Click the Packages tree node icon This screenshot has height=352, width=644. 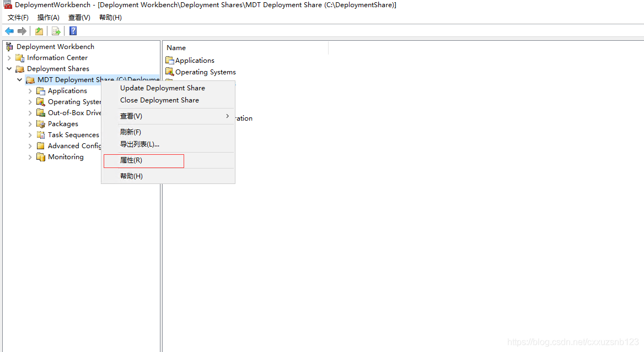41,123
